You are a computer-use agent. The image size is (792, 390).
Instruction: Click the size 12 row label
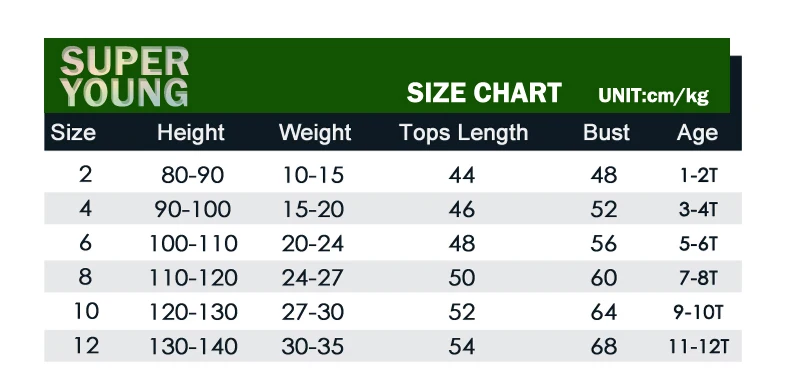pos(86,346)
